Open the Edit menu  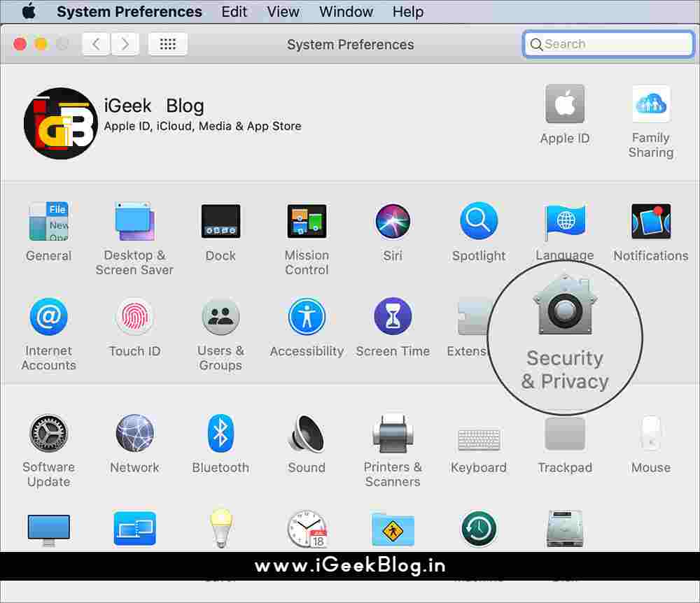[x=234, y=12]
